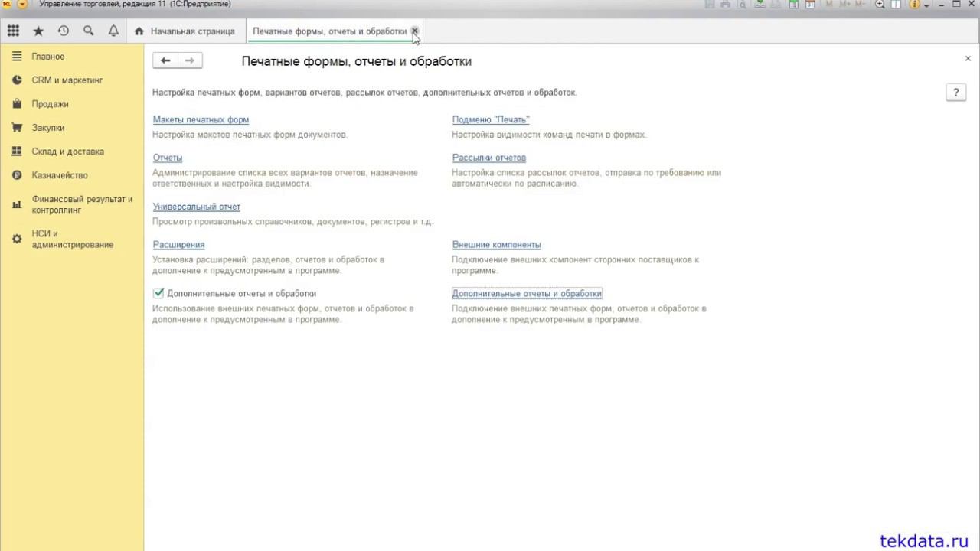980x551 pixels.
Task: Click the M+ memory button in title bar
Action: click(x=844, y=5)
